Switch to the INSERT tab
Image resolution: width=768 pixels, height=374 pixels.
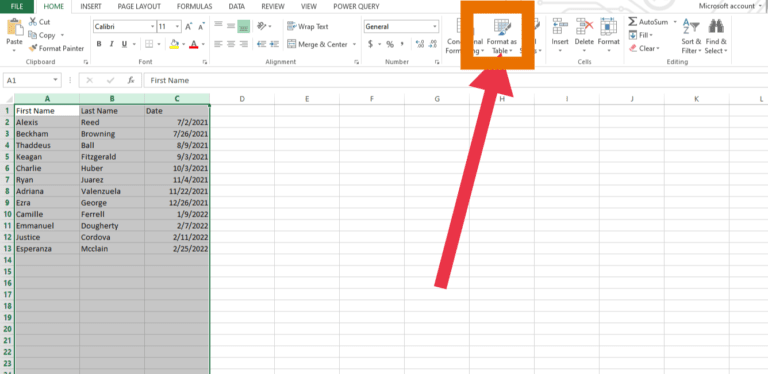pyautogui.click(x=91, y=6)
